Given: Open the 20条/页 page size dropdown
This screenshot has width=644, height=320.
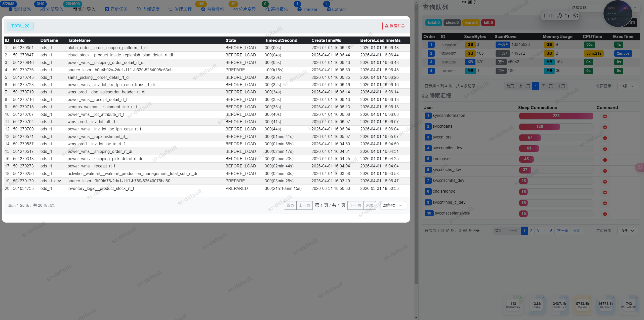Looking at the screenshot, I should pos(393,205).
